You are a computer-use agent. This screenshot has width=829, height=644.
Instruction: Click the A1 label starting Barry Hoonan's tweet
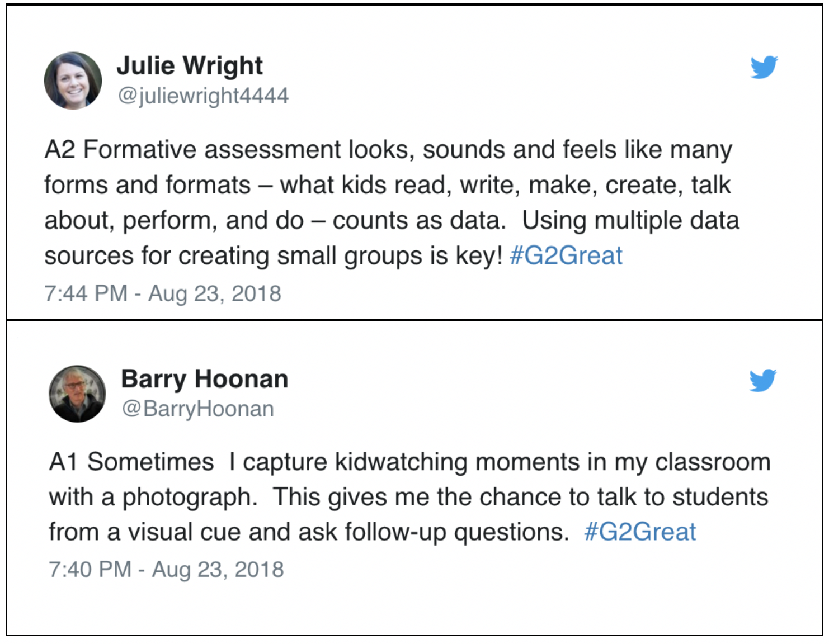63,462
